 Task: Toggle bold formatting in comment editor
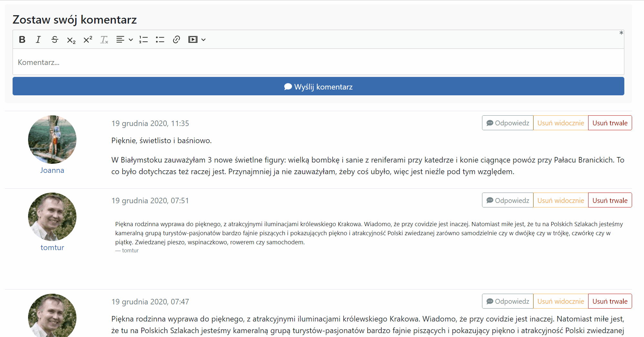[22, 39]
